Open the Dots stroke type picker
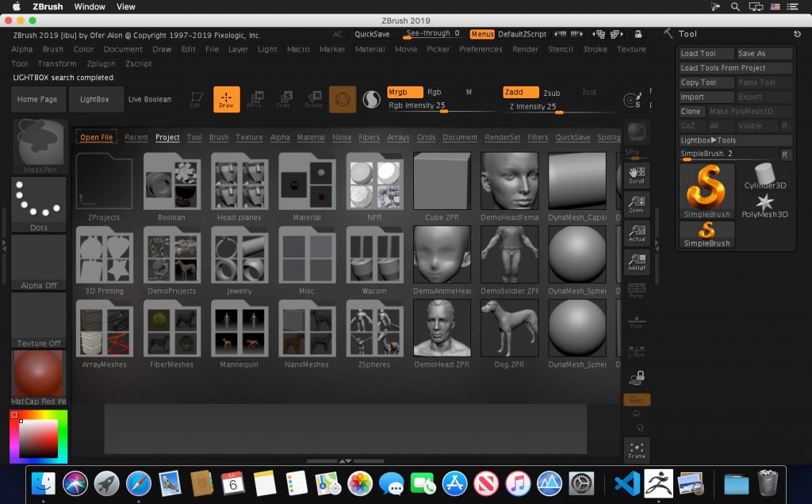Viewport: 812px width, 504px height. (39, 204)
